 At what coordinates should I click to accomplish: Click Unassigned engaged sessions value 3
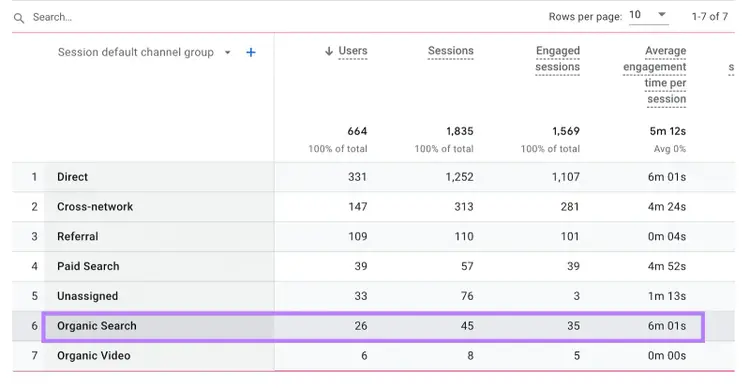pos(577,296)
